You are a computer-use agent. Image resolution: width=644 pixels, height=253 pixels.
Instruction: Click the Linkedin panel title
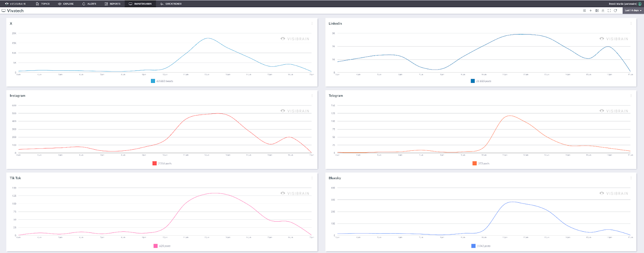(335, 23)
